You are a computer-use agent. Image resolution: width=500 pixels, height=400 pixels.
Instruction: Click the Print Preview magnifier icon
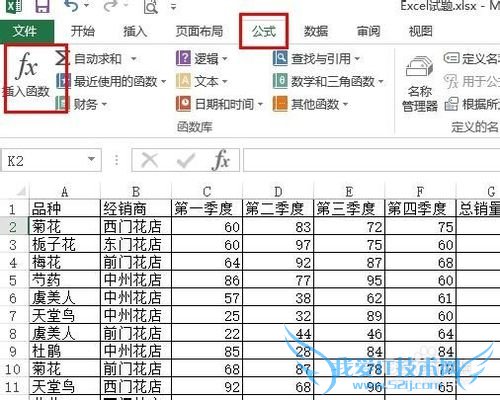pyautogui.click(x=151, y=6)
